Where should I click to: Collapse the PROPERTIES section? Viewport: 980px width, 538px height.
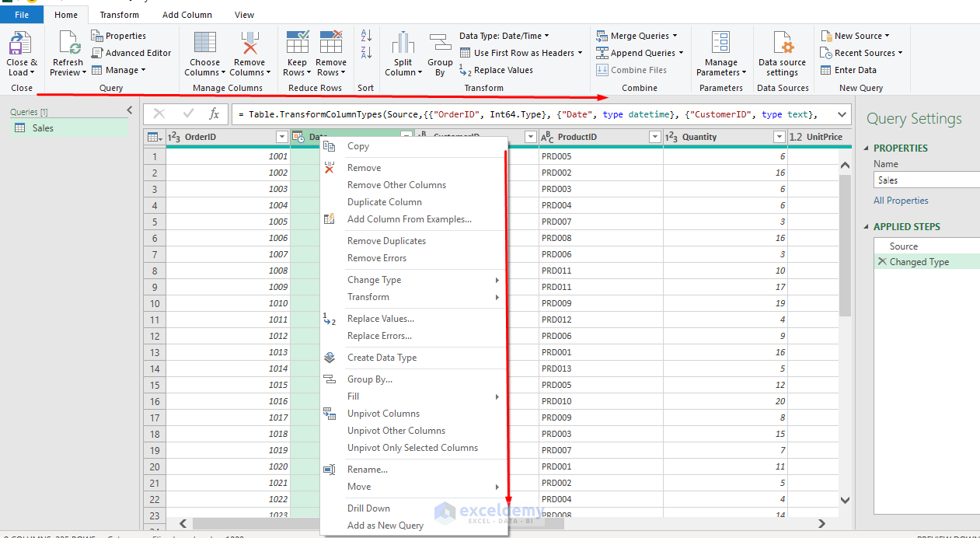(x=868, y=148)
